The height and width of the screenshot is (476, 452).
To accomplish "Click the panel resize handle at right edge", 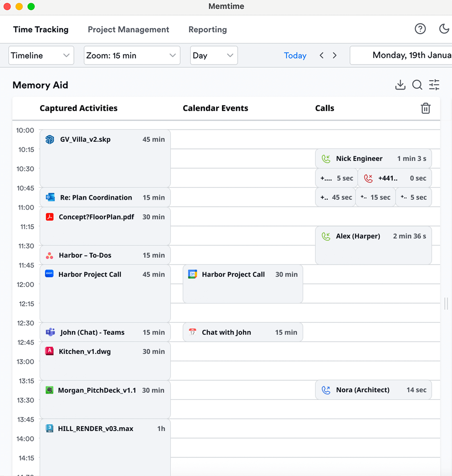I will 446,304.
